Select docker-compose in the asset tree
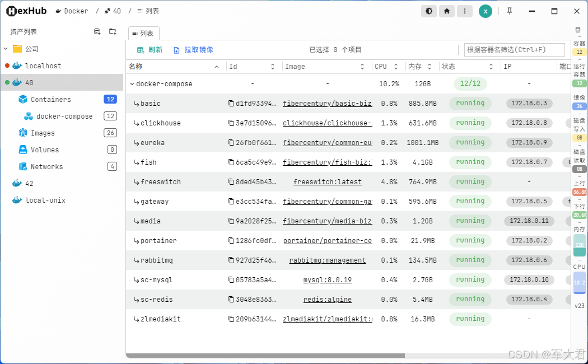The width and height of the screenshot is (588, 364). tap(64, 116)
